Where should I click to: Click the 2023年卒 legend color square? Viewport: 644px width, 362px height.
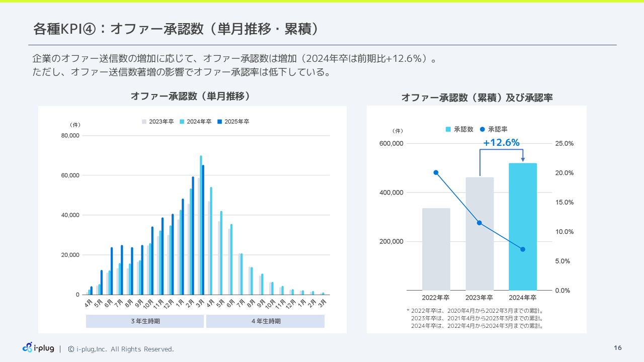click(x=144, y=122)
